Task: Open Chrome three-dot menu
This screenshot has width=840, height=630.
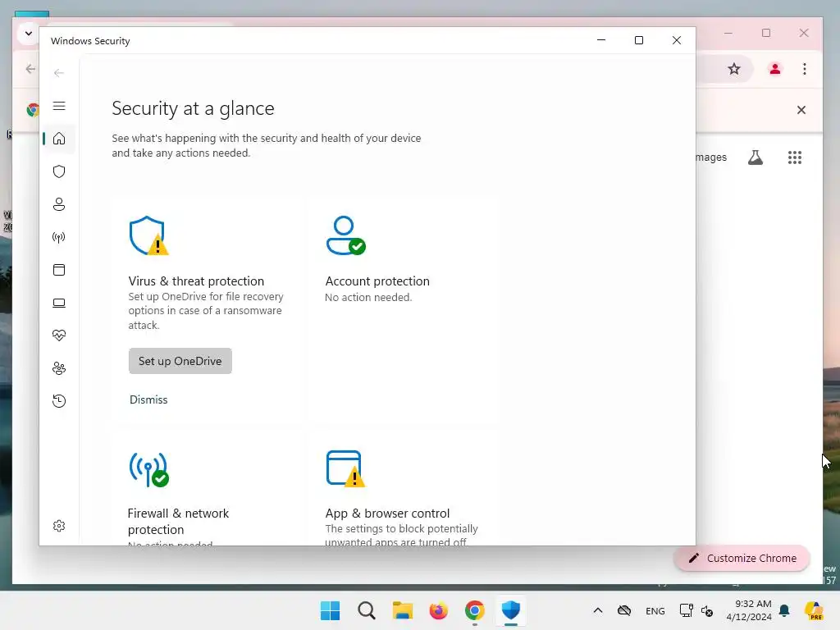Action: point(804,69)
